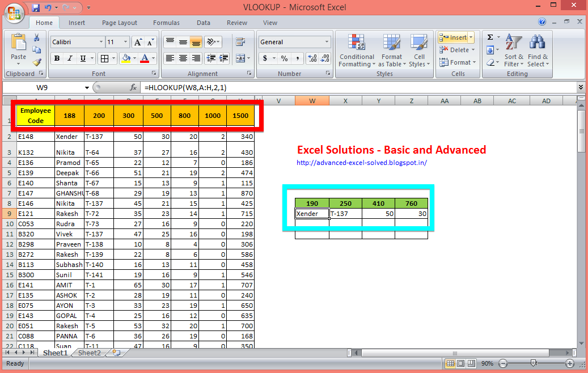Click Delete cells button
The height and width of the screenshot is (373, 588).
tap(454, 50)
